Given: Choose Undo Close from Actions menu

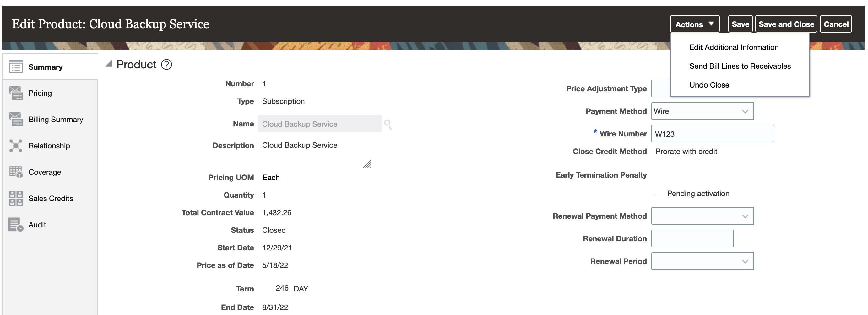Looking at the screenshot, I should [x=709, y=85].
